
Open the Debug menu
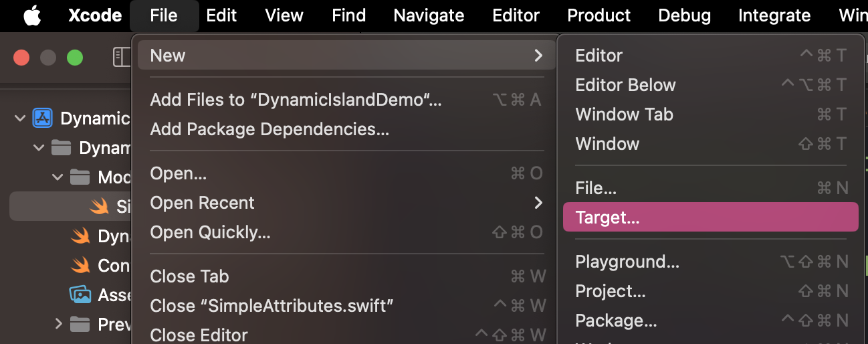[684, 15]
